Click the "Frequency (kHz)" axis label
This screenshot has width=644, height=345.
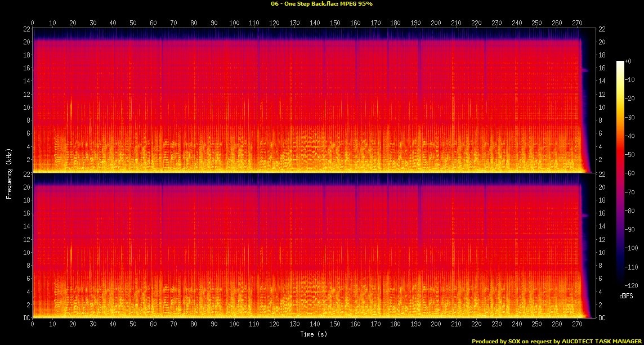click(9, 172)
